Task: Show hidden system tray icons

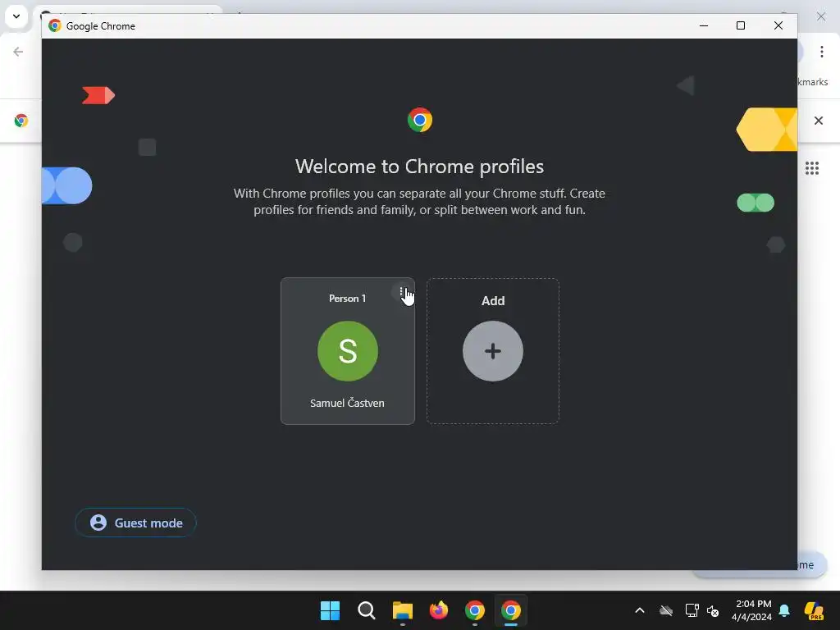Action: (640, 610)
